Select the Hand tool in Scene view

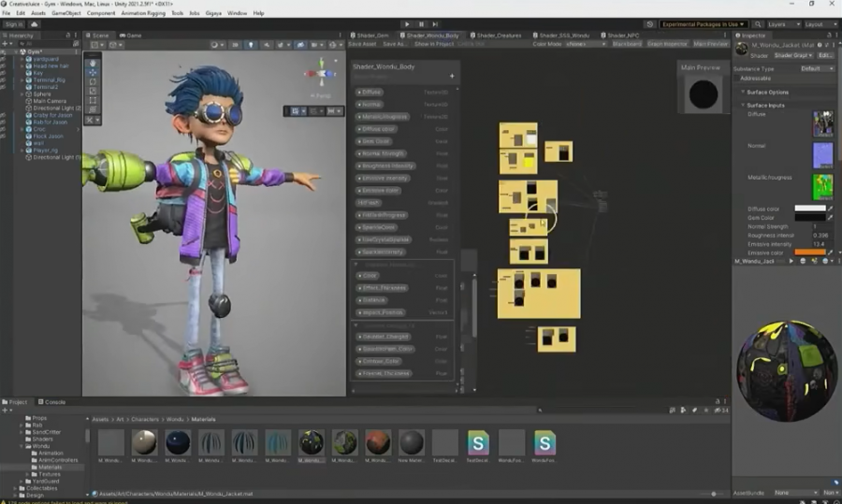(93, 63)
